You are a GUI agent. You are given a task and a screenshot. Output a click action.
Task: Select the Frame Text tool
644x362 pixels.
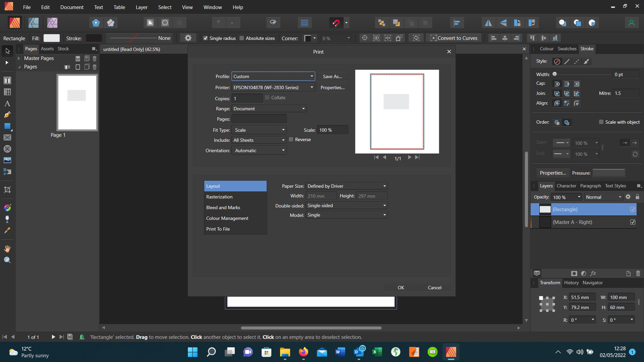pyautogui.click(x=7, y=81)
